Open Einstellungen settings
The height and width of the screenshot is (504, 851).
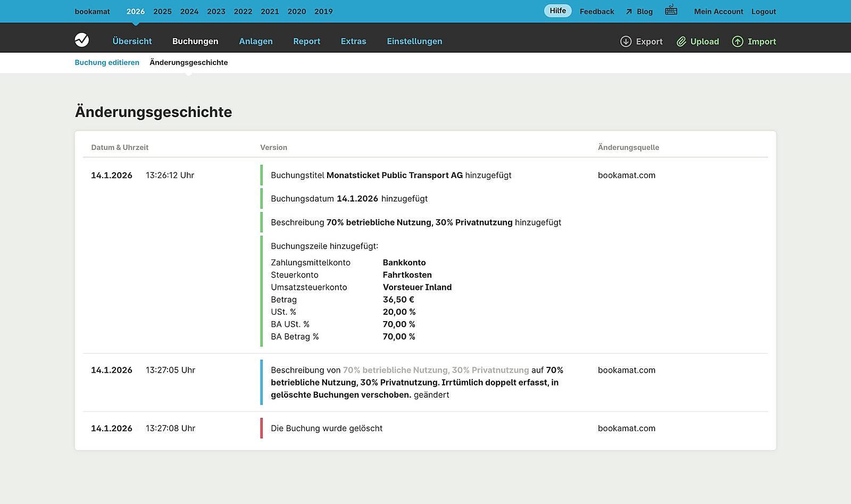point(414,41)
